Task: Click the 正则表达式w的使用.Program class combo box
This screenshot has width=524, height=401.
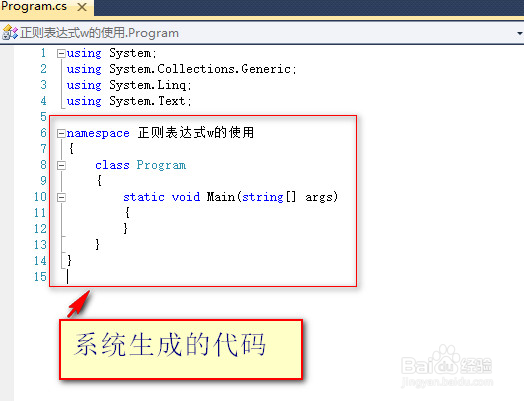Action: pyautogui.click(x=262, y=33)
